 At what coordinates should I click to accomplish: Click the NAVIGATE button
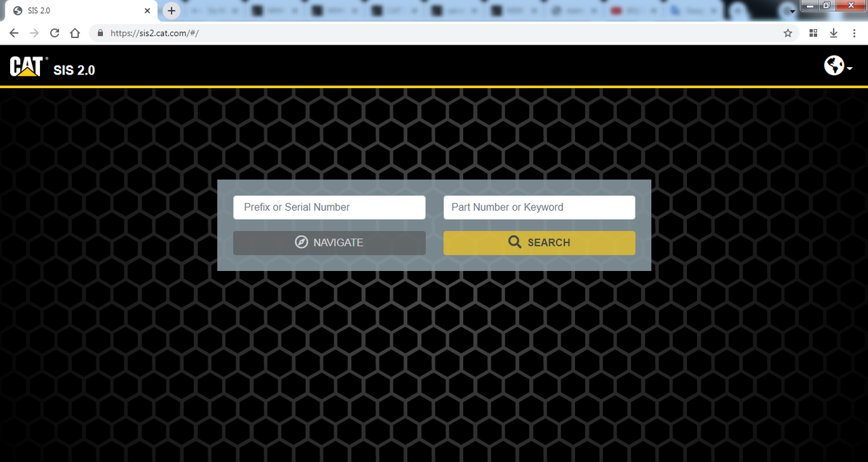[329, 243]
